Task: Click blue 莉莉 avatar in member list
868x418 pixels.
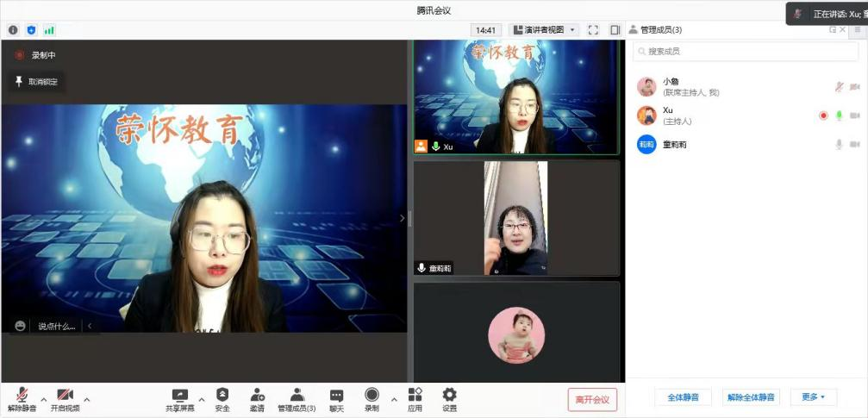Action: click(646, 145)
